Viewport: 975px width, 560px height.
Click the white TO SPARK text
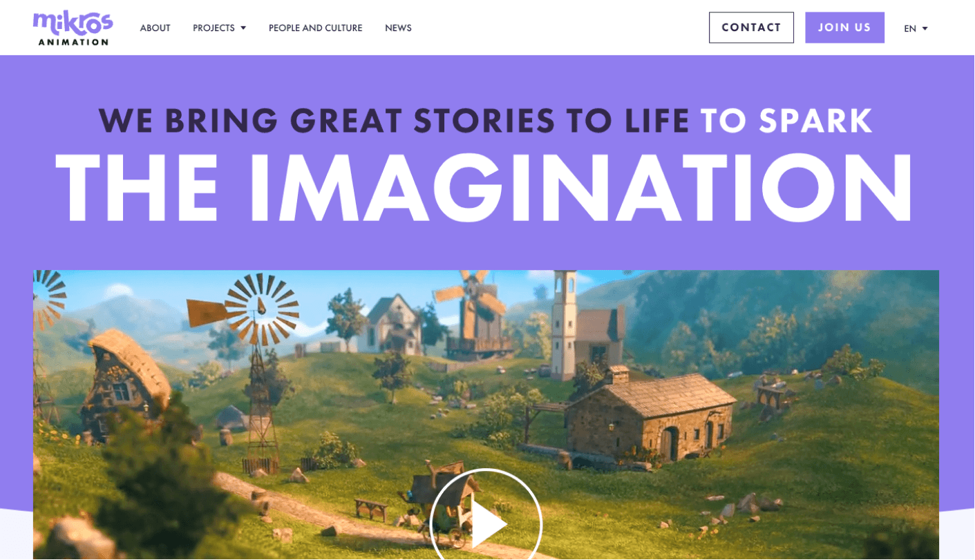786,120
